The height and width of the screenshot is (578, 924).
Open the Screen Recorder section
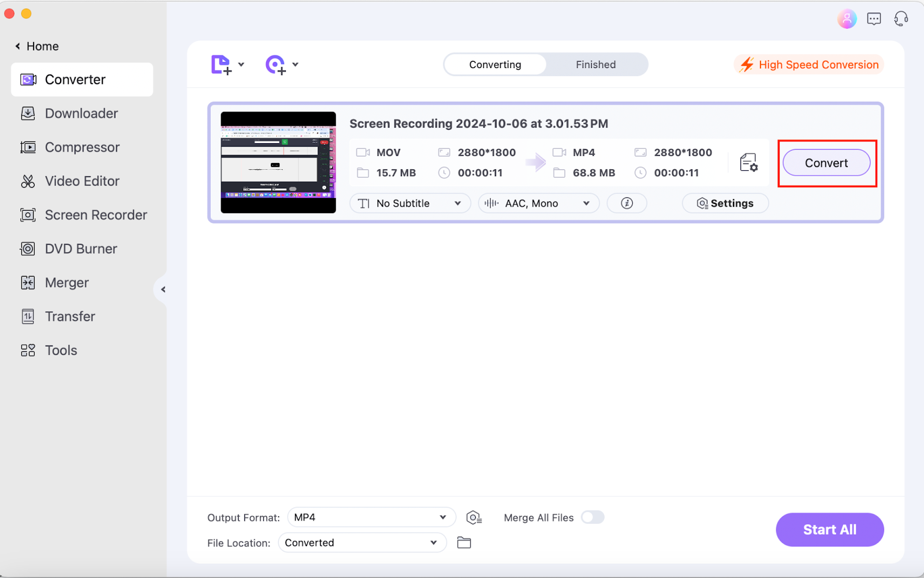tap(82, 215)
